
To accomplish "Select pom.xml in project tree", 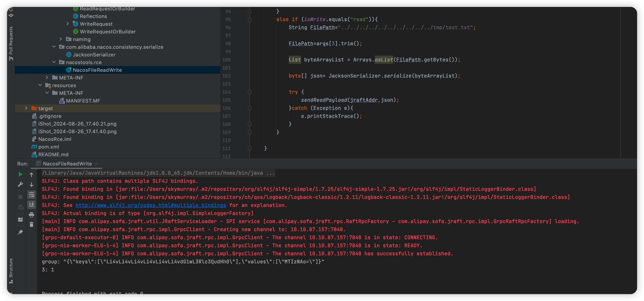I will coord(49,147).
